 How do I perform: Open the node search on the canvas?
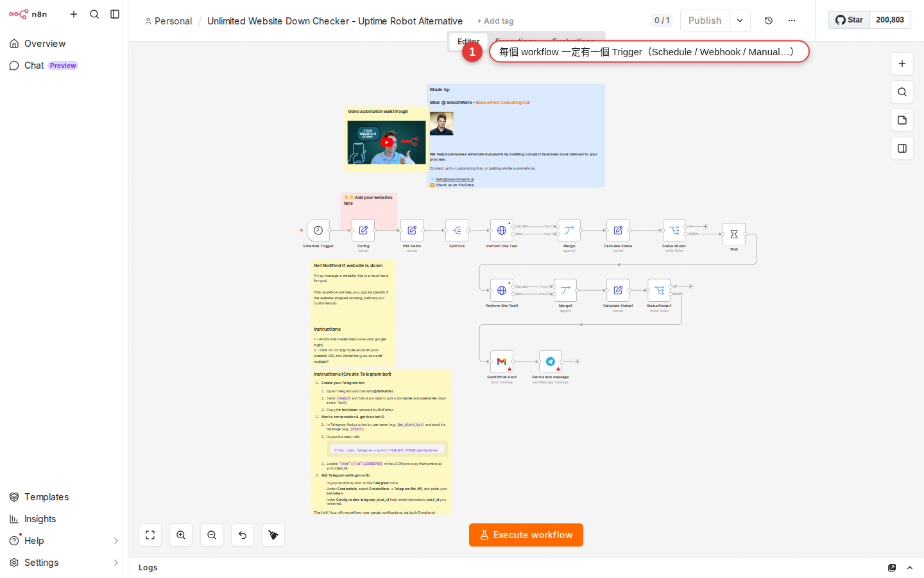pos(902,92)
